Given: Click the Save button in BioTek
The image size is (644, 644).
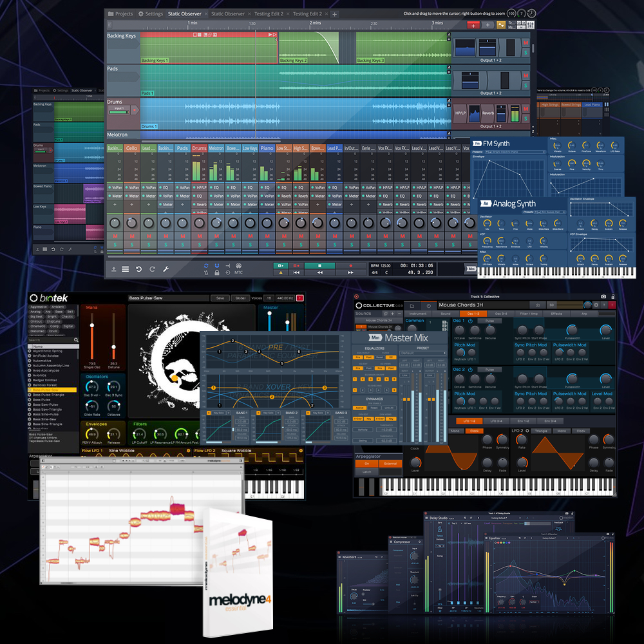Looking at the screenshot, I should pos(220,298).
